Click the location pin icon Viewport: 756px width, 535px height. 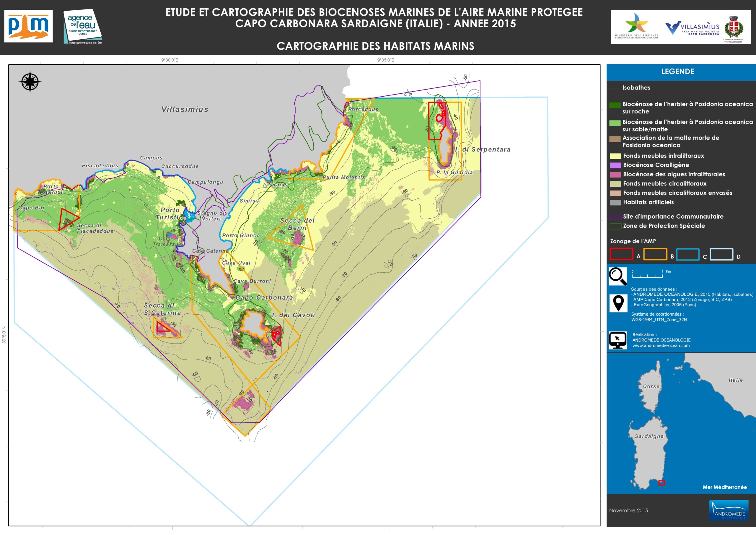pos(618,303)
